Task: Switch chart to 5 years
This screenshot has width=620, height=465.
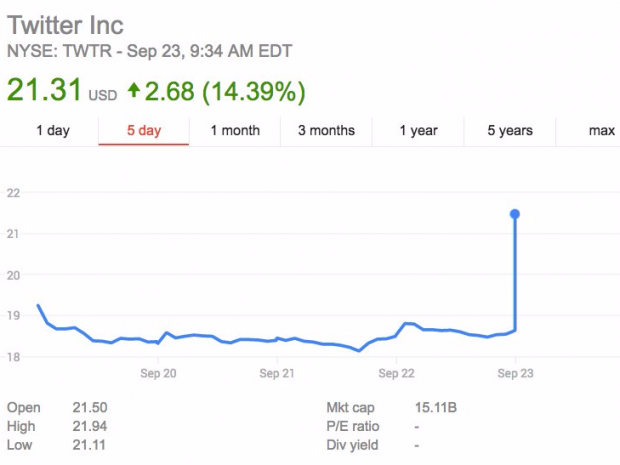Action: (510, 131)
